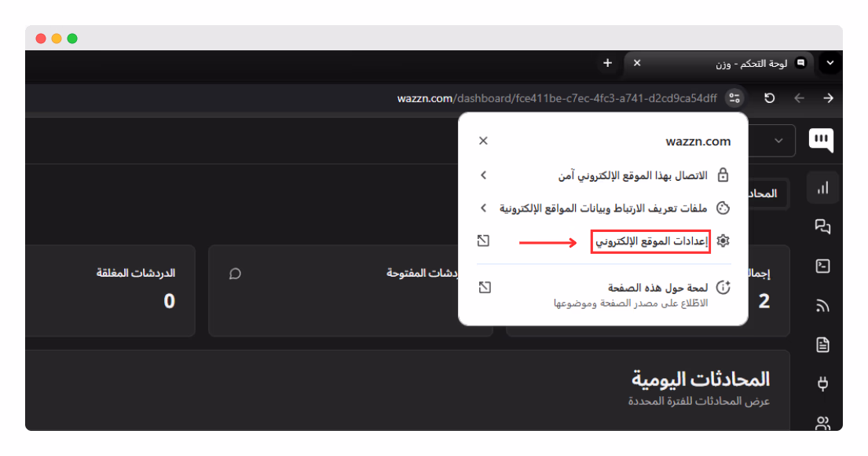Click the info icon for about this page
Viewport: 868px width, 456px height.
[x=723, y=288]
